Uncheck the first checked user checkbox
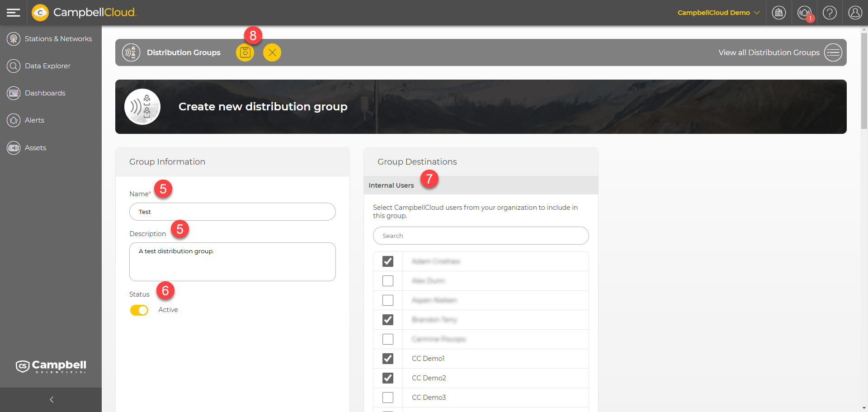This screenshot has width=868, height=412. (388, 261)
